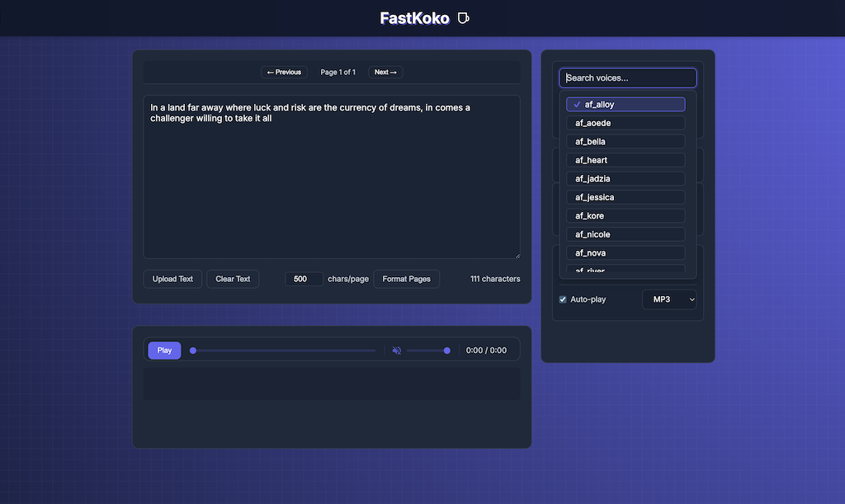The width and height of the screenshot is (845, 504).
Task: Click the Format Pages button
Action: (406, 279)
